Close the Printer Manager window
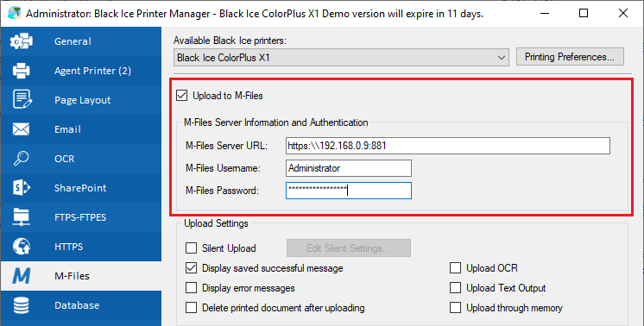 coord(622,14)
